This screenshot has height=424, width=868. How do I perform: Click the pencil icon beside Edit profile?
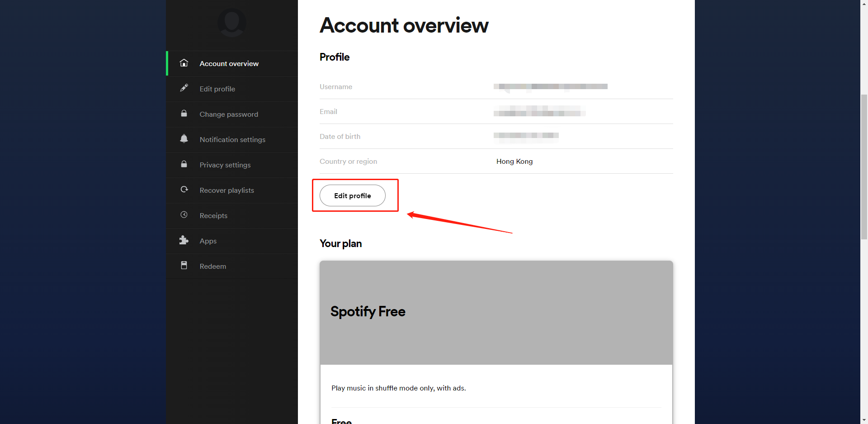click(184, 88)
